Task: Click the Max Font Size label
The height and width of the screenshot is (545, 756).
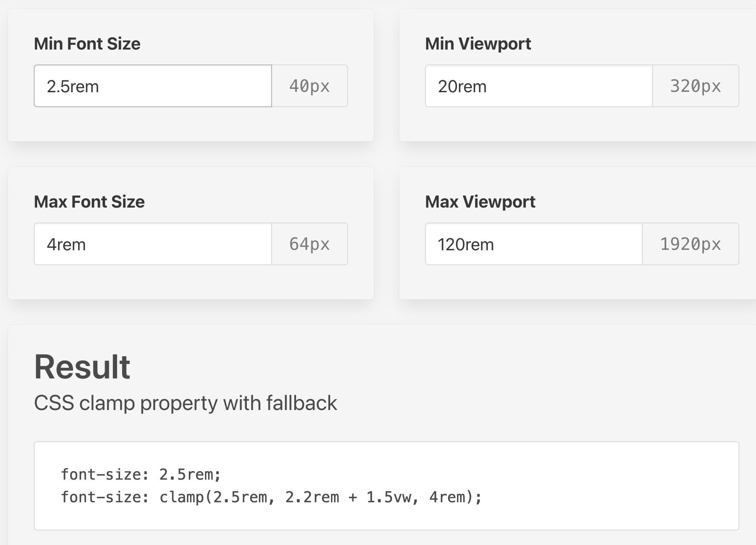Action: click(x=89, y=202)
